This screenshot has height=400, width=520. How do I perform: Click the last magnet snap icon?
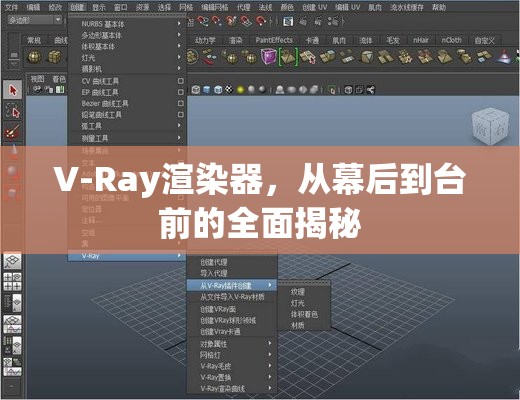(x=260, y=21)
